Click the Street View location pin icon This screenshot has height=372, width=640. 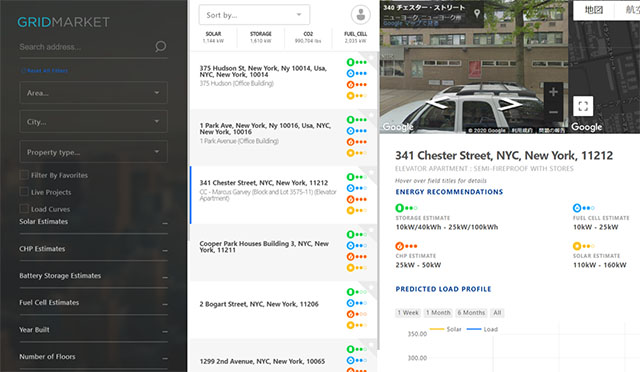(477, 13)
